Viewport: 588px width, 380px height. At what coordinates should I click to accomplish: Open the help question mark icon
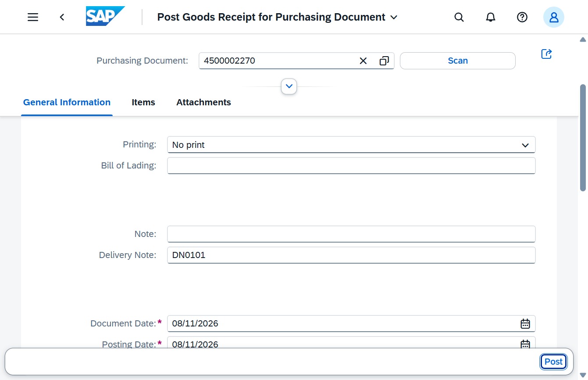(x=522, y=17)
